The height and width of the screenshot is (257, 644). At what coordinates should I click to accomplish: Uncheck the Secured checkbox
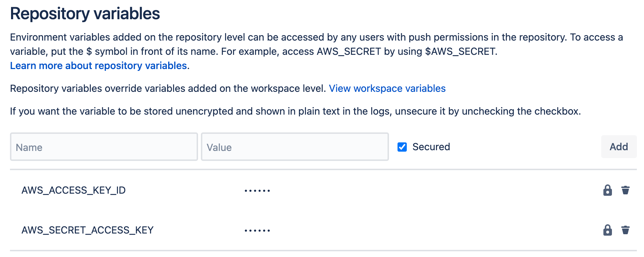(x=402, y=147)
